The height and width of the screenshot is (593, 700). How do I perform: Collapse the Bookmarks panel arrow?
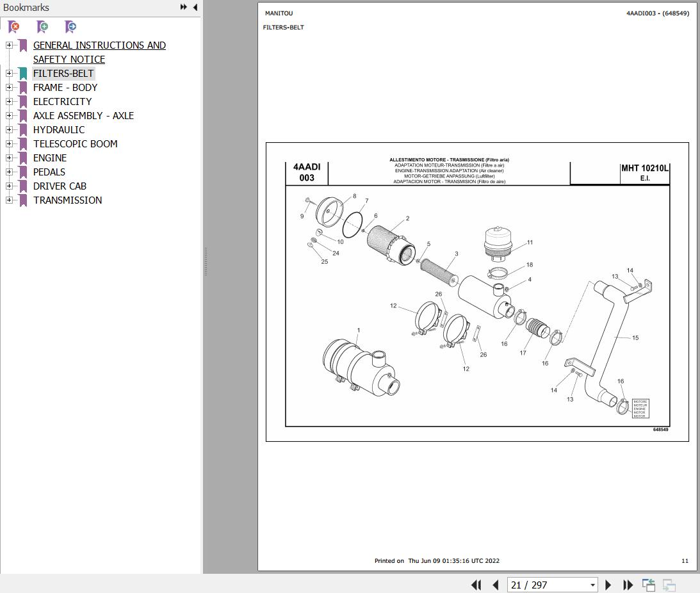point(195,7)
